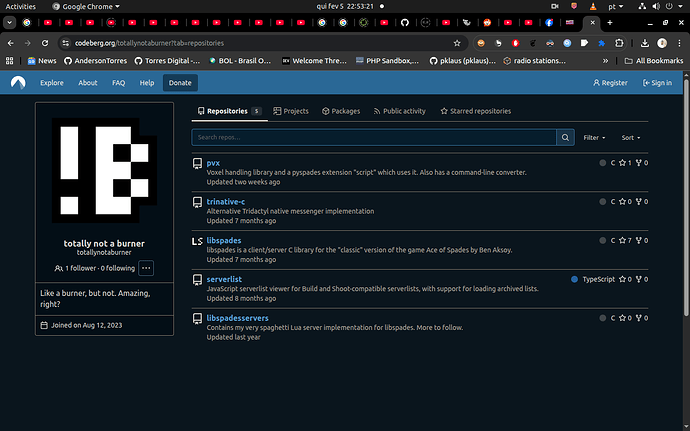Click the pvx repository icon
This screenshot has height=431, width=690.
[198, 163]
